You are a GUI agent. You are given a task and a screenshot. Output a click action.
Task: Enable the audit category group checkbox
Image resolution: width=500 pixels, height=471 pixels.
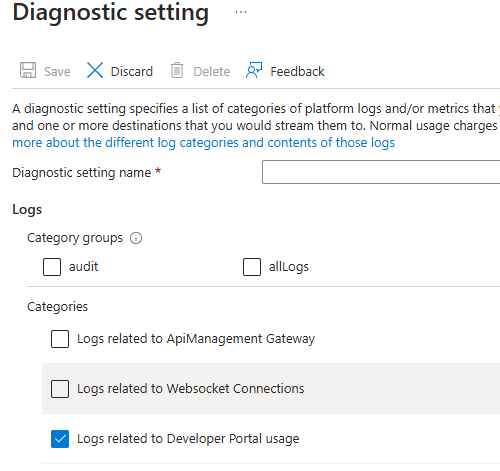52,267
